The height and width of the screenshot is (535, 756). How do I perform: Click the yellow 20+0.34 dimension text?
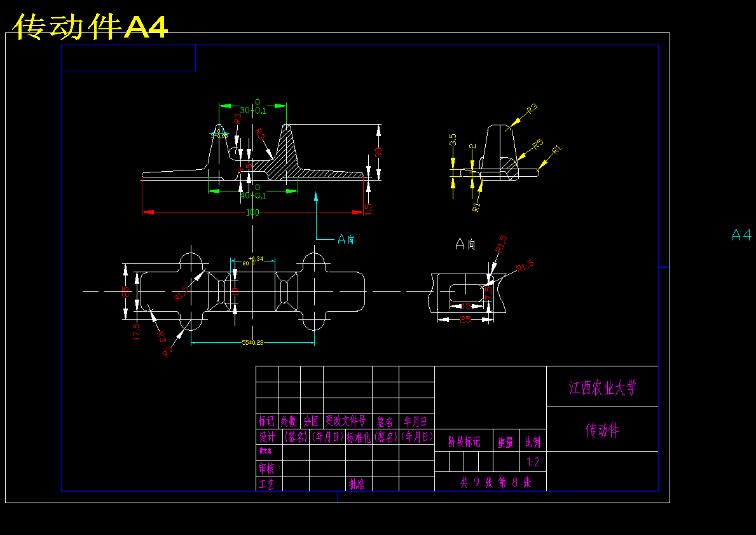click(252, 261)
